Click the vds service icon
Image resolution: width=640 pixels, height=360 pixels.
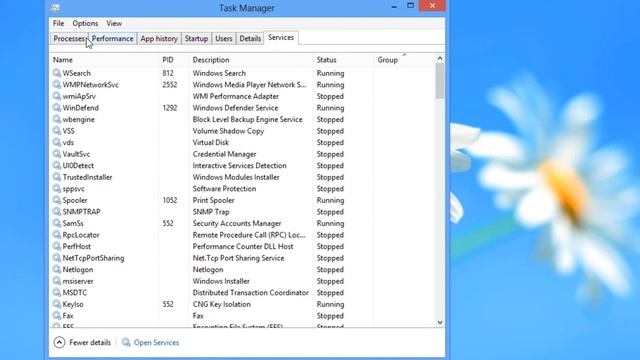tap(57, 142)
